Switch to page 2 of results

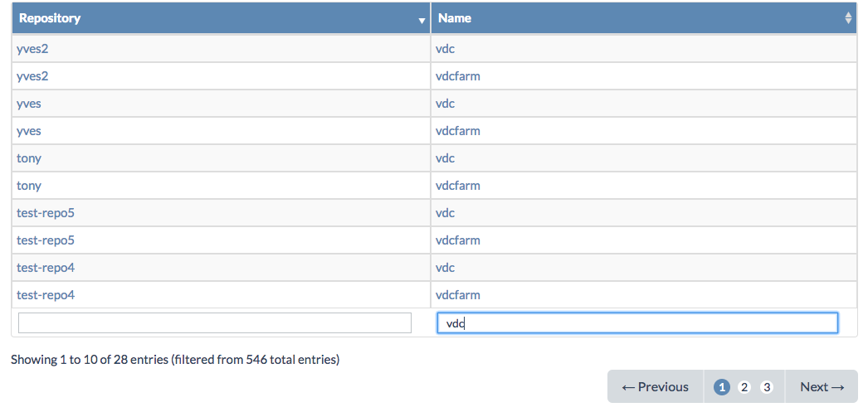[744, 387]
